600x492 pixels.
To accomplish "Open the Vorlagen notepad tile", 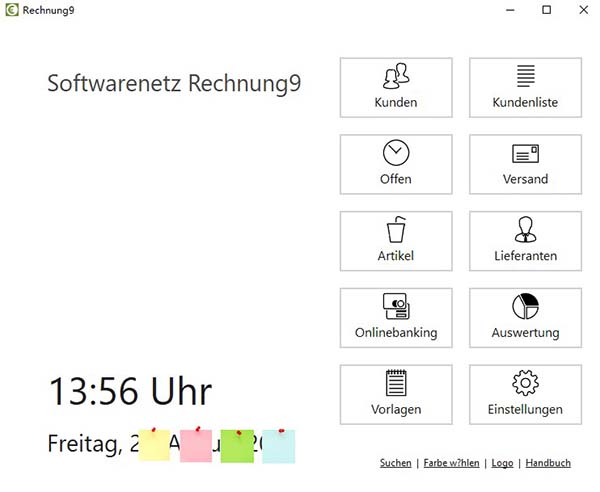I will click(396, 394).
